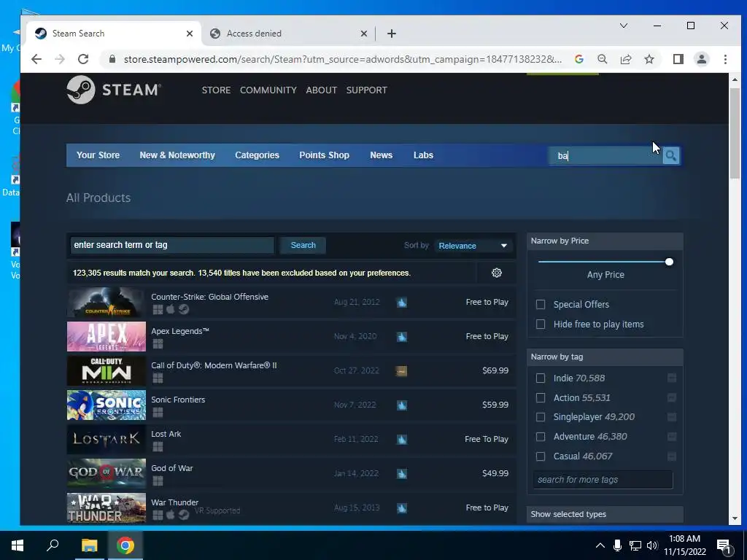Open Windows Start menu

tap(18, 545)
